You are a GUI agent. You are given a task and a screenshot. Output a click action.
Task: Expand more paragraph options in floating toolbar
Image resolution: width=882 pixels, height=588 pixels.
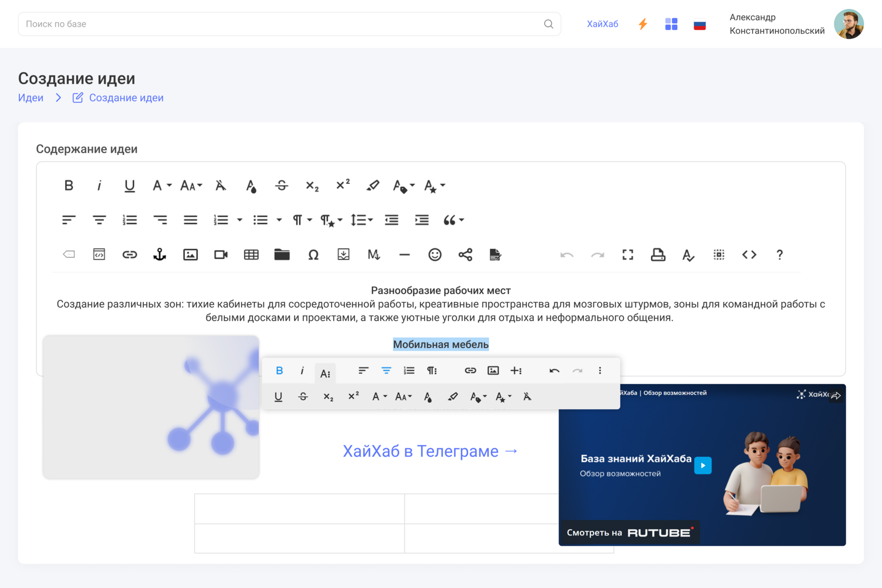tap(432, 371)
